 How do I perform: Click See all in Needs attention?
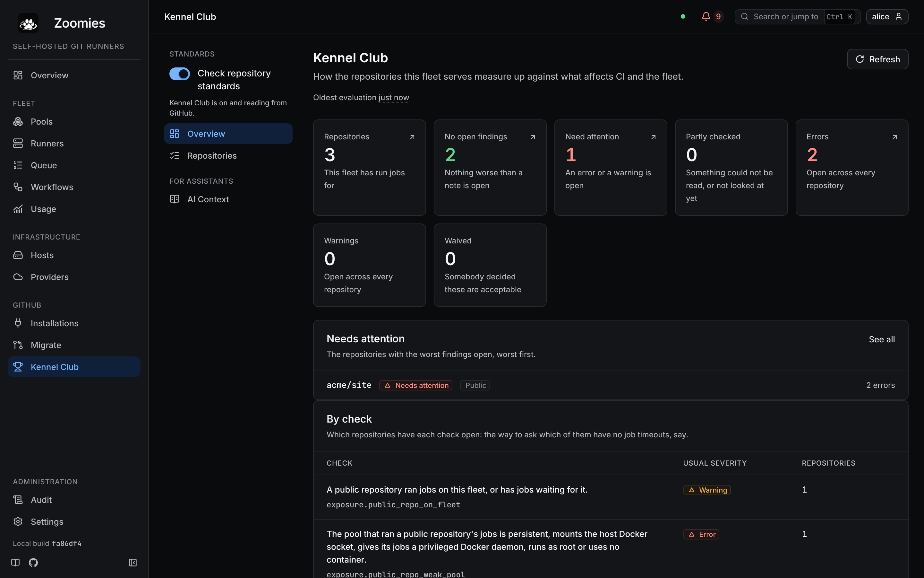pyautogui.click(x=882, y=339)
